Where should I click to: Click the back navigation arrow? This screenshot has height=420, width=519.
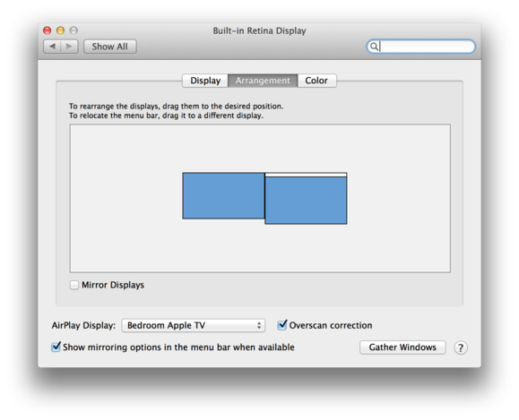point(52,47)
